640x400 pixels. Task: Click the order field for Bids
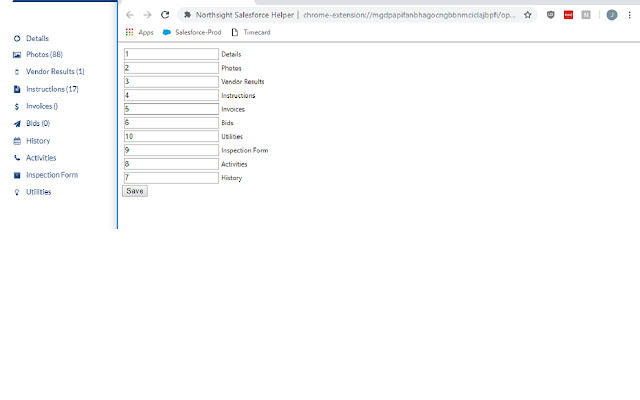point(171,123)
